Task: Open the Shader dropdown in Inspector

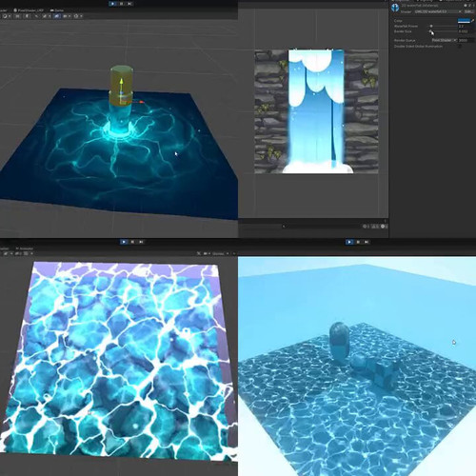Action: coord(439,11)
